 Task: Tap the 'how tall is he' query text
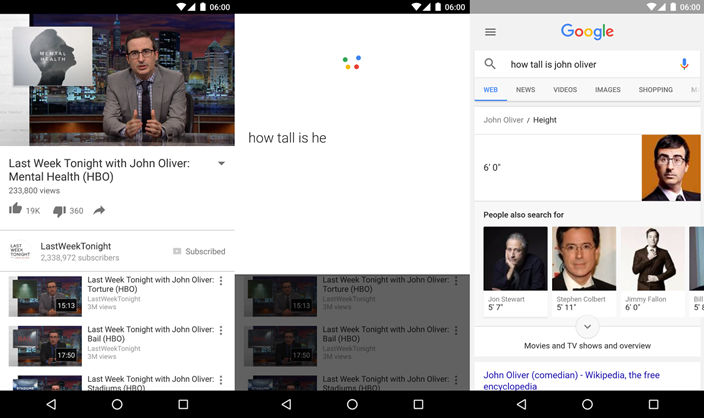[x=287, y=138]
